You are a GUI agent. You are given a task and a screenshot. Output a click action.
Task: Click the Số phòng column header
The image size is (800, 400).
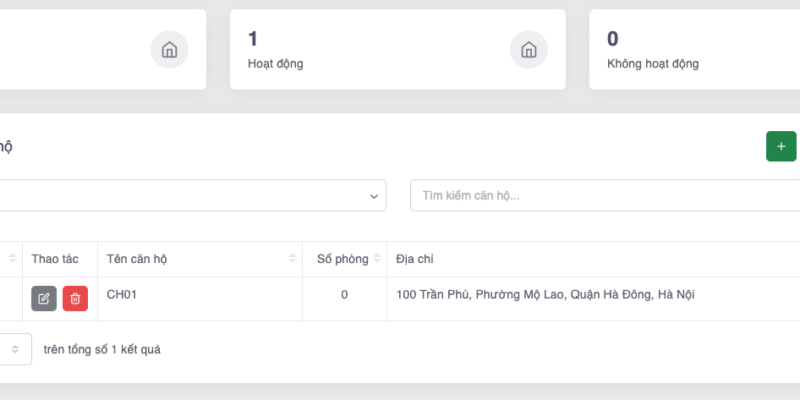[336, 259]
